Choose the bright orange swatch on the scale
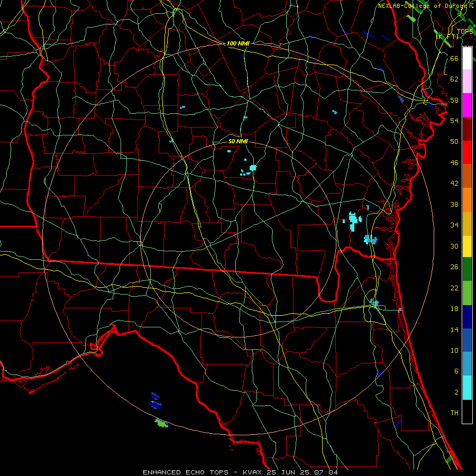This screenshot has height=476, width=476. tap(467, 200)
